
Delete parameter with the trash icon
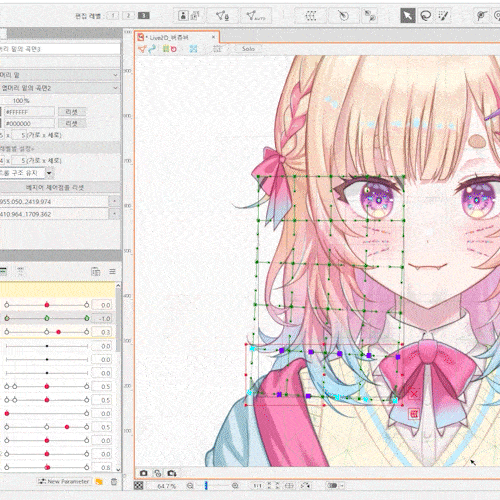(114, 482)
